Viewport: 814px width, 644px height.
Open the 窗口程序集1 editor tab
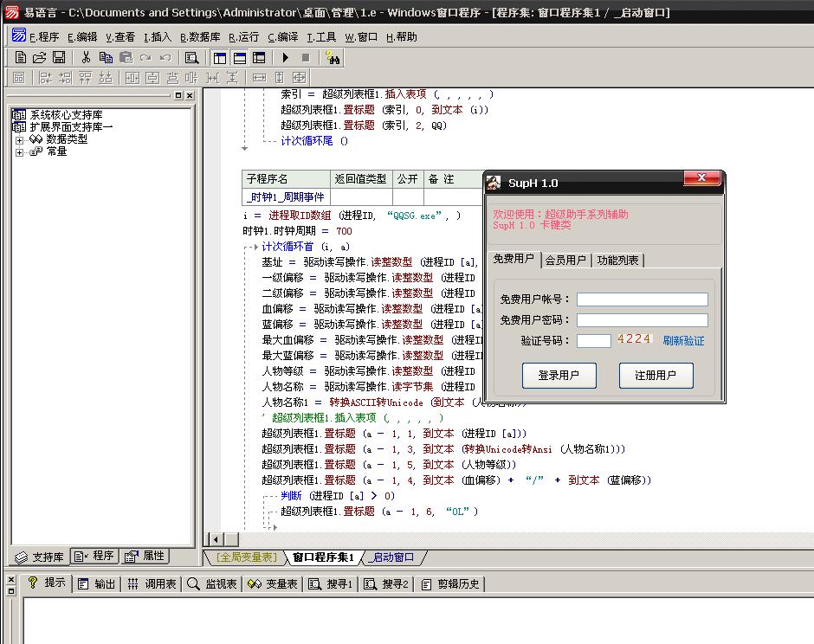coord(323,557)
